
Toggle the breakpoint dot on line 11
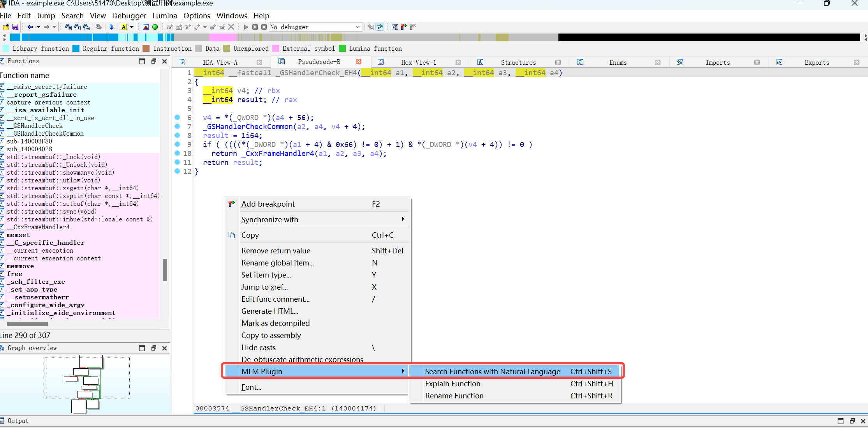[x=178, y=162]
